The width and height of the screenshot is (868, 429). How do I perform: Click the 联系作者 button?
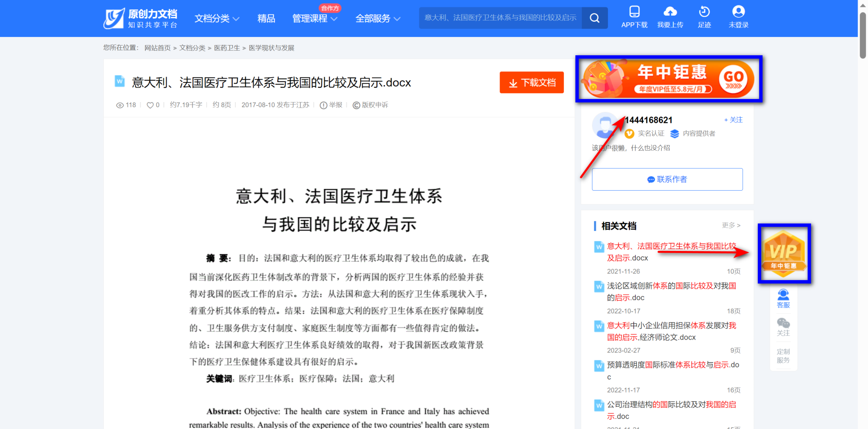pyautogui.click(x=667, y=179)
